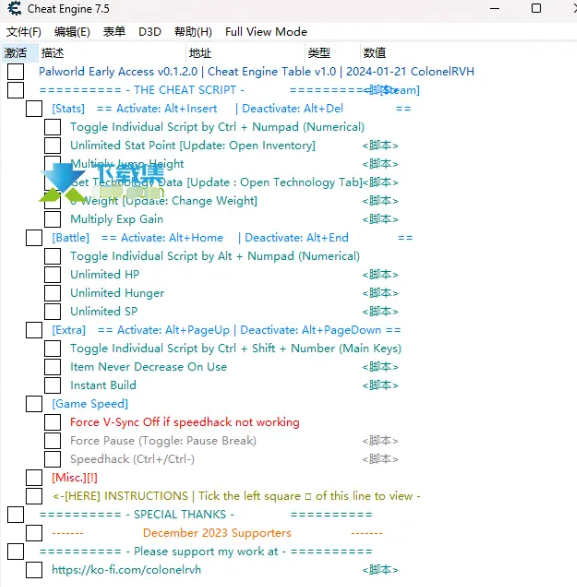Viewport: 577px width, 587px height.
Task: Select the Instant Build description text
Action: [x=103, y=385]
